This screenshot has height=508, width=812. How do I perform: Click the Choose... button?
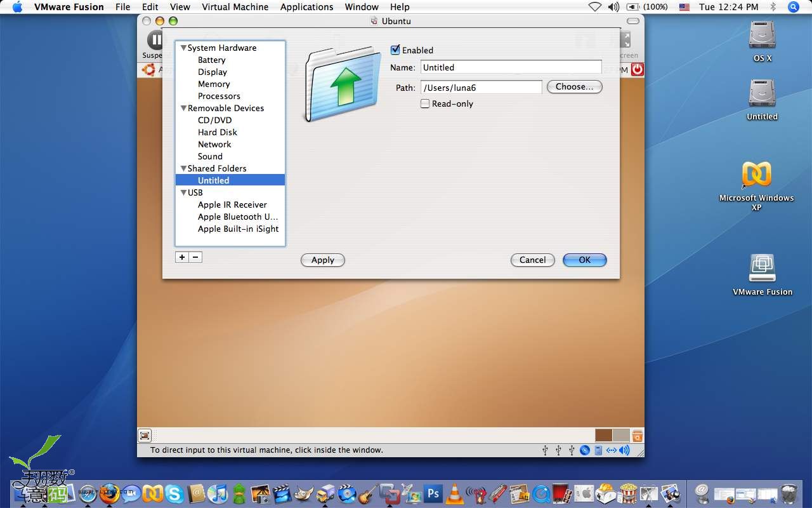(574, 86)
